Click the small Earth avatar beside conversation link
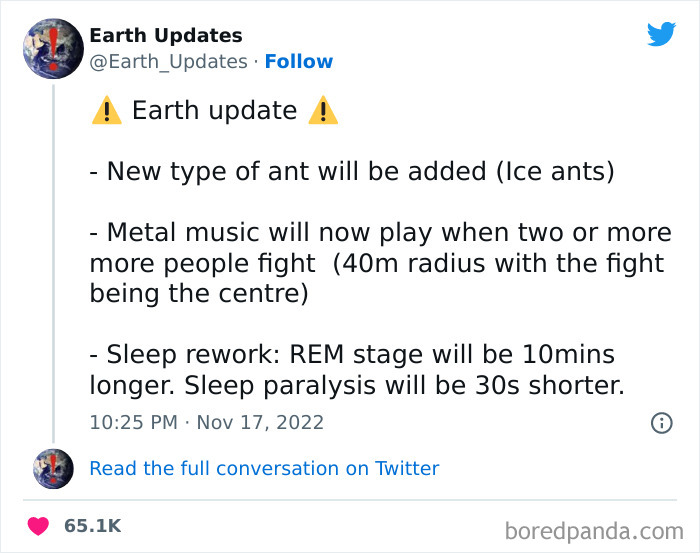 (53, 469)
